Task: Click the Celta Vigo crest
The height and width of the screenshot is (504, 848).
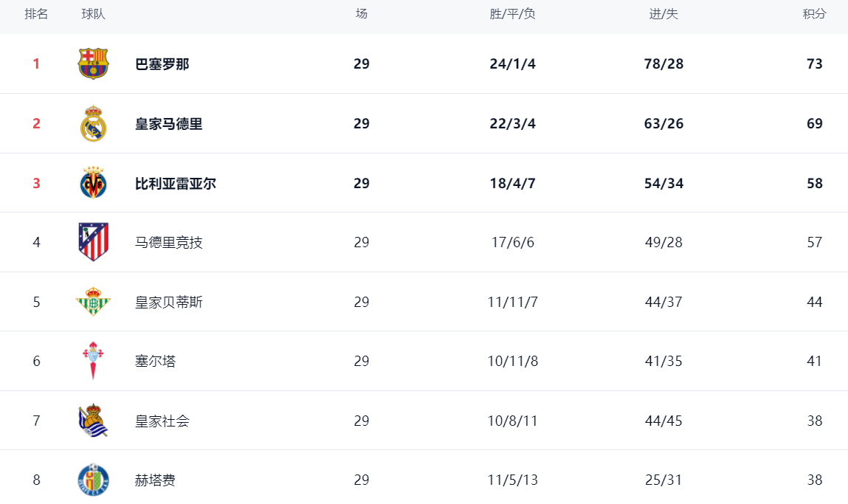Action: (94, 361)
